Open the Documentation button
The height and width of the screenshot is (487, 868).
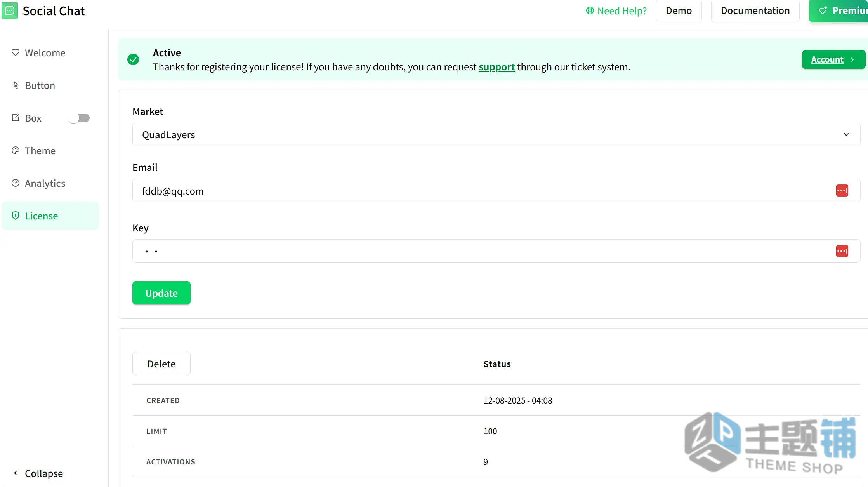755,10
